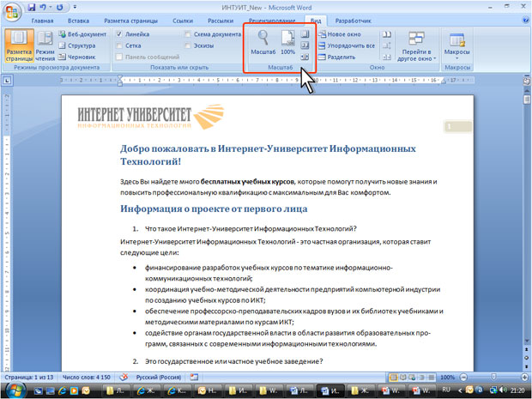This screenshot has height=399, width=532.
Task: Choose Two Pages zoom icon in Масштаб group
Action: [305, 45]
